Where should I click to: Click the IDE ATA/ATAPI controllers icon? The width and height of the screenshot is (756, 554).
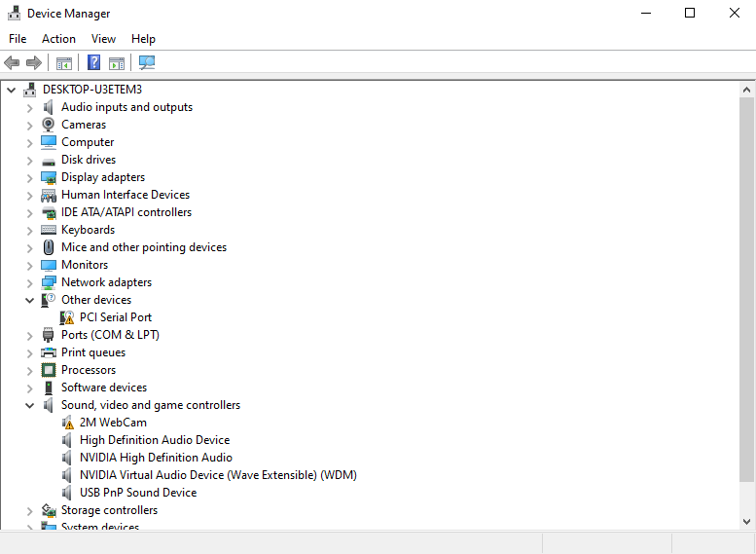(x=49, y=212)
